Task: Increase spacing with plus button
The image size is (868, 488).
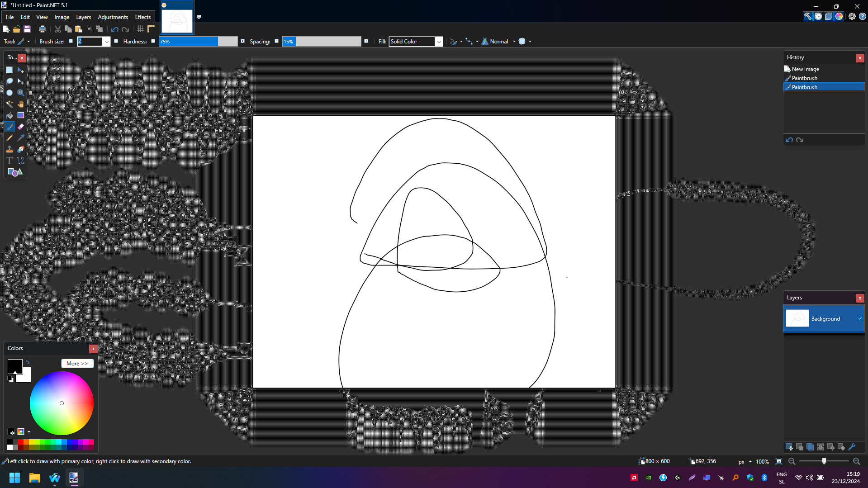Action: (366, 41)
